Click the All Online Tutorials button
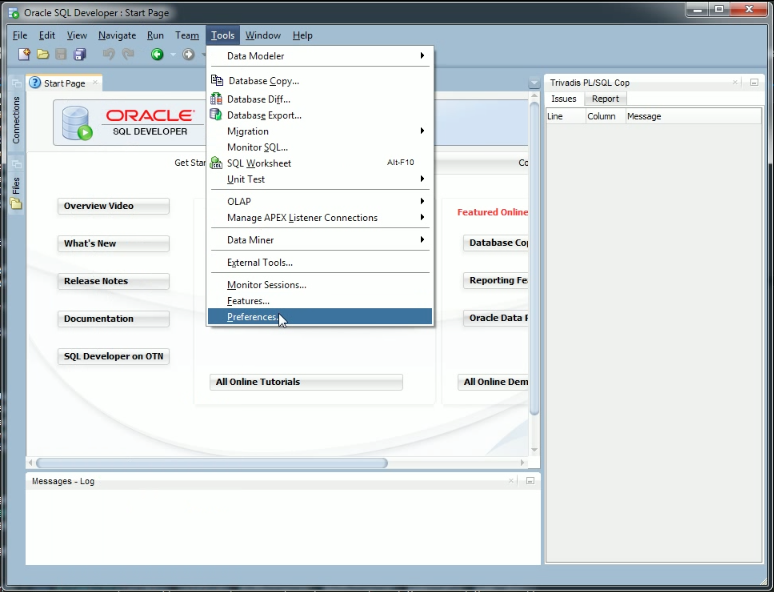 coord(306,382)
